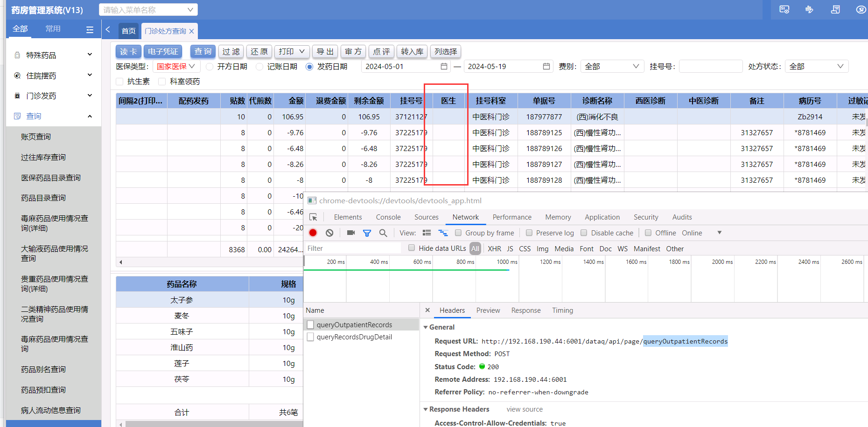Switch to the Console tab in DevTools
This screenshot has width=868, height=427.
coord(388,217)
